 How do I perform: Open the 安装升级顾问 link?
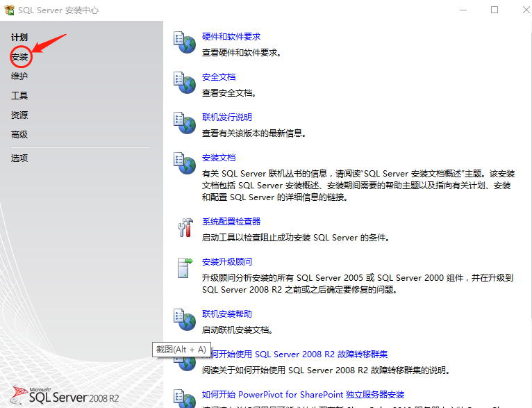click(227, 262)
